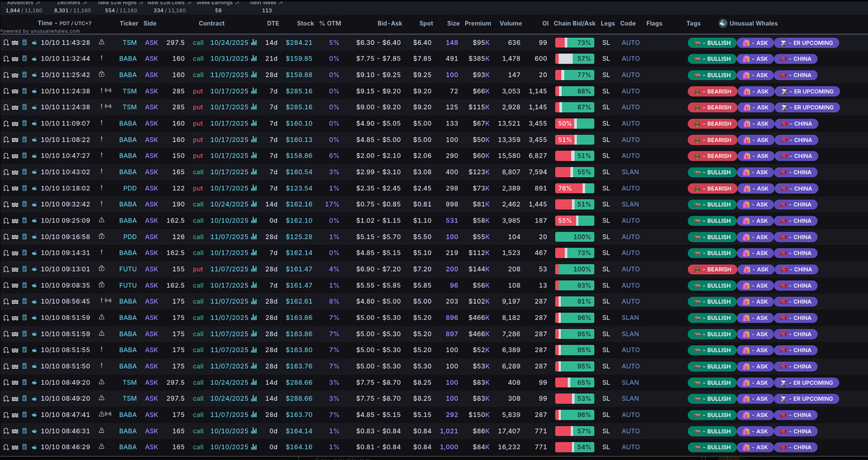Click exclamation alert on 11:32:44 BABA row
Image resolution: width=868 pixels, height=460 pixels.
101,59
